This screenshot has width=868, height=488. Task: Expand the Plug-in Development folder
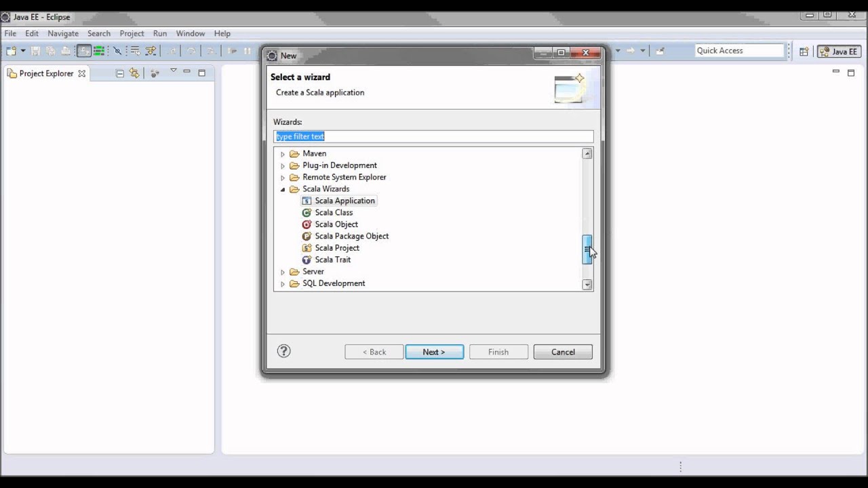coord(283,165)
